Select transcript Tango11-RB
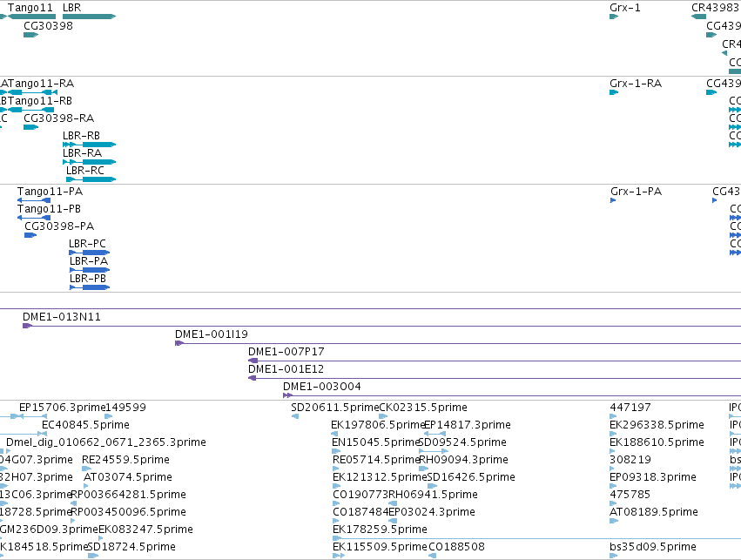Image resolution: width=741 pixels, height=560 pixels. [30, 110]
